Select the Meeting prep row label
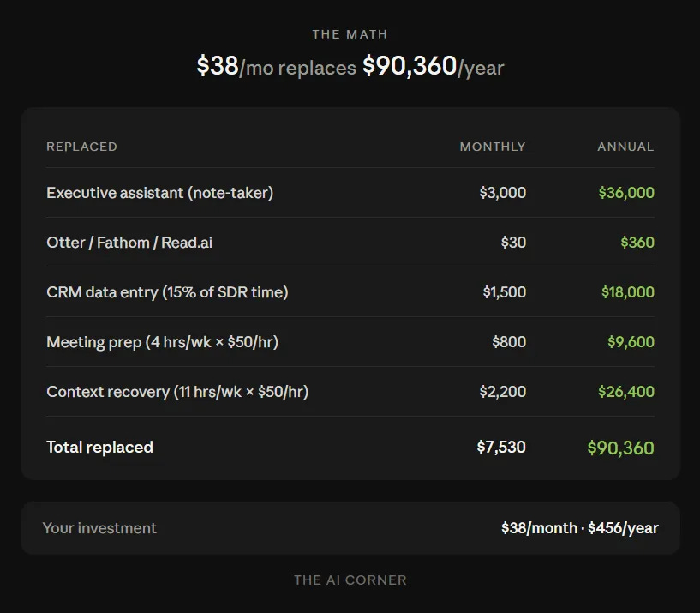 (163, 342)
